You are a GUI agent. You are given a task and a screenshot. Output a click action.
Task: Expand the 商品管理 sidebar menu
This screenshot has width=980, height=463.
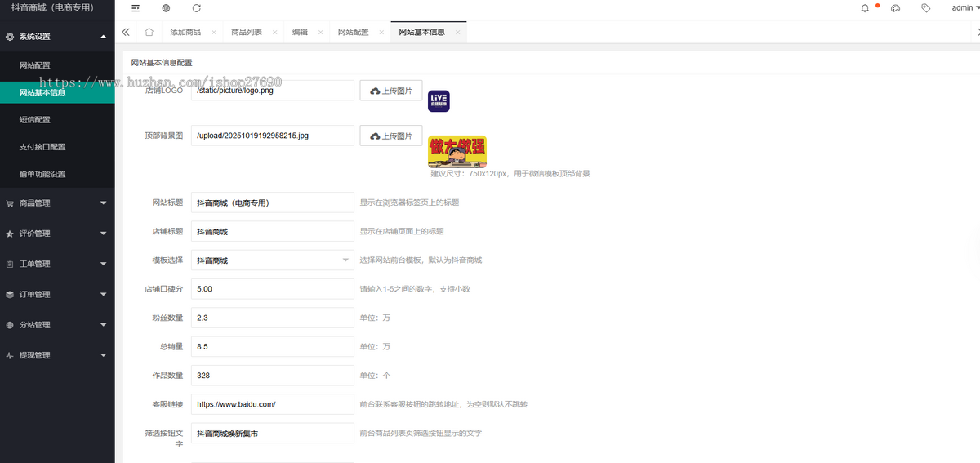coord(57,203)
